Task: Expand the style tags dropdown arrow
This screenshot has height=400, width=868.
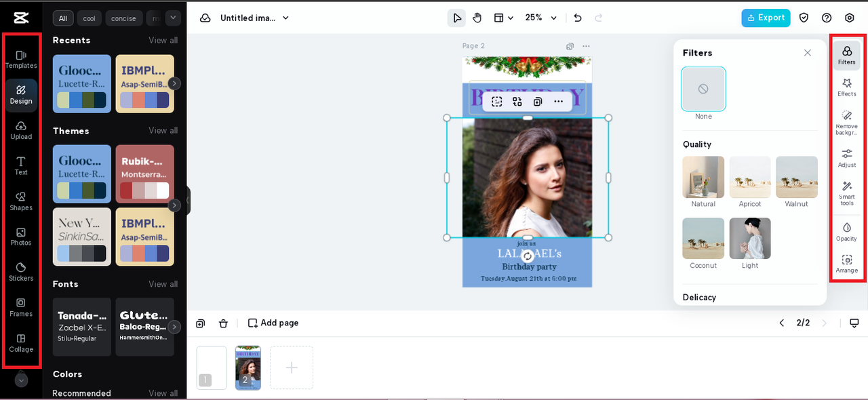Action: point(173,18)
